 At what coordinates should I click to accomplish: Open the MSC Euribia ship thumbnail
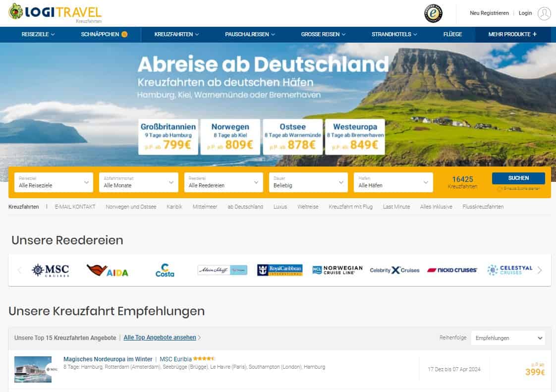click(x=33, y=369)
